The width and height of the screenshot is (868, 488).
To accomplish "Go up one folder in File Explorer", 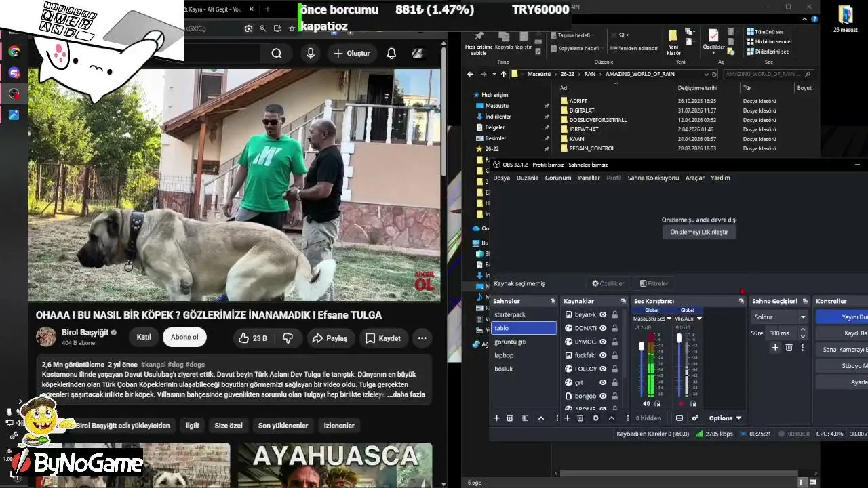I will pos(503,74).
